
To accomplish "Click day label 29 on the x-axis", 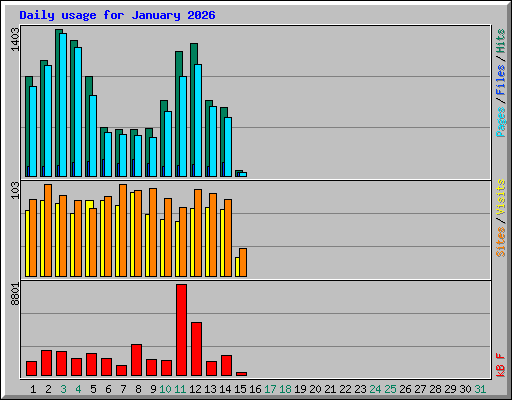I will coord(450,389).
